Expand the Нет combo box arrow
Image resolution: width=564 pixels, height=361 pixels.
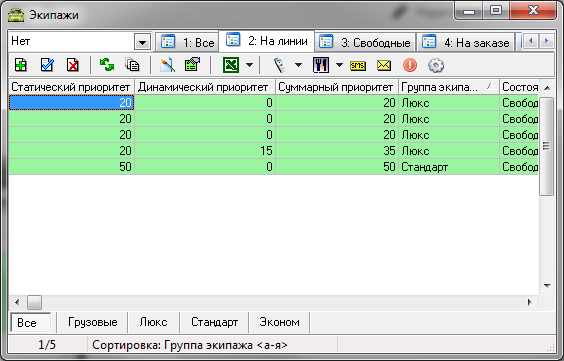pyautogui.click(x=142, y=42)
